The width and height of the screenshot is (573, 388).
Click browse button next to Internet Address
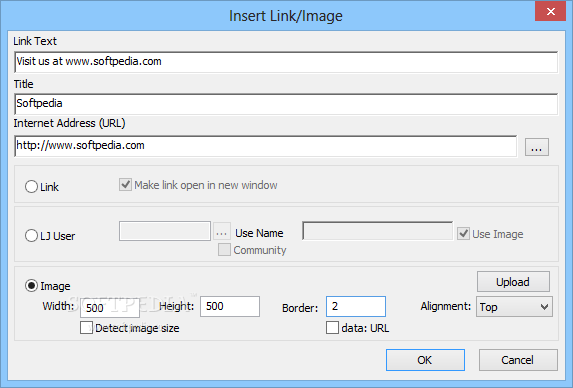point(536,147)
